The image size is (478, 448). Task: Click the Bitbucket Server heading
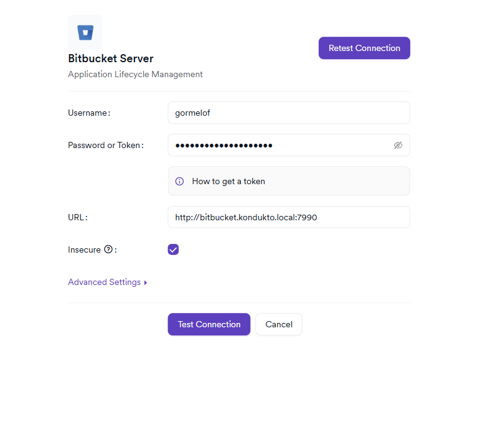tap(111, 58)
